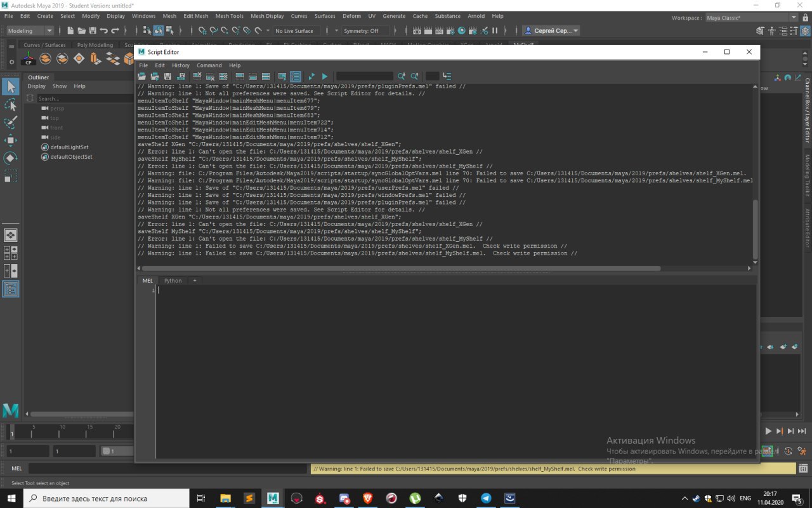
Task: Select defaultObjectSet in Outliner
Action: (71, 157)
